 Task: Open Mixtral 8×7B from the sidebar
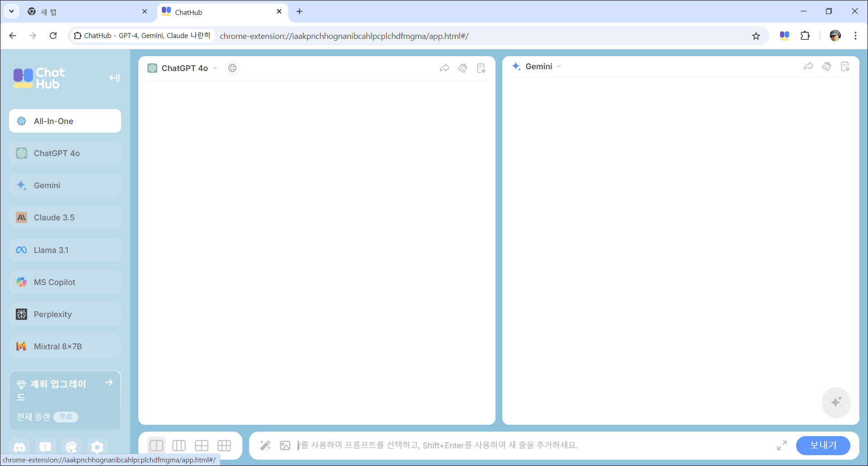[65, 347]
